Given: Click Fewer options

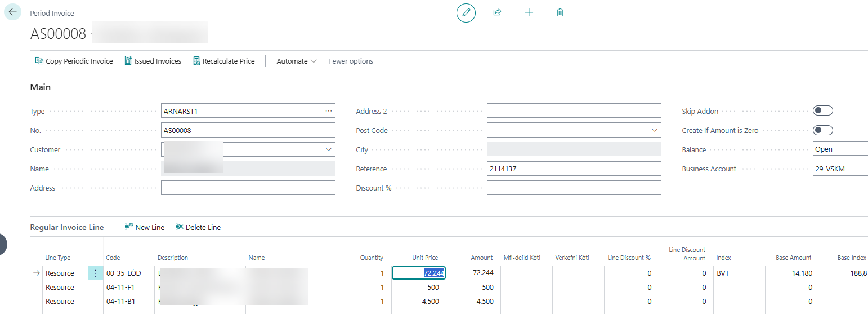Looking at the screenshot, I should (x=351, y=61).
